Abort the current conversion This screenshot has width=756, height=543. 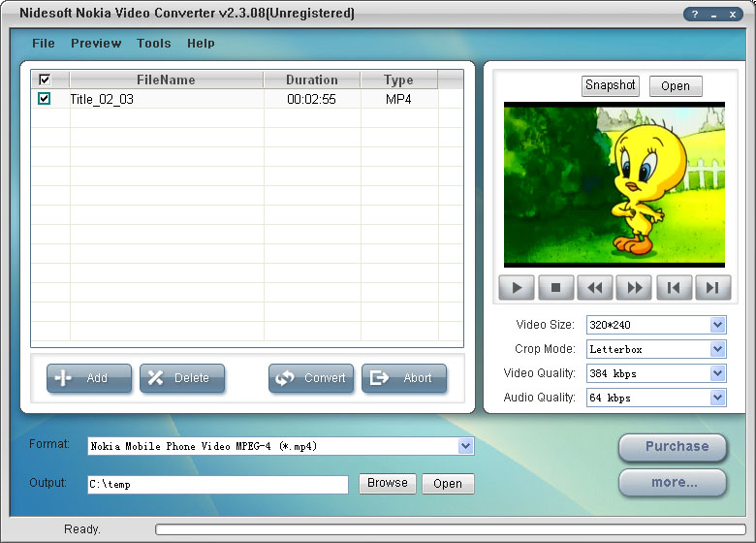(404, 378)
